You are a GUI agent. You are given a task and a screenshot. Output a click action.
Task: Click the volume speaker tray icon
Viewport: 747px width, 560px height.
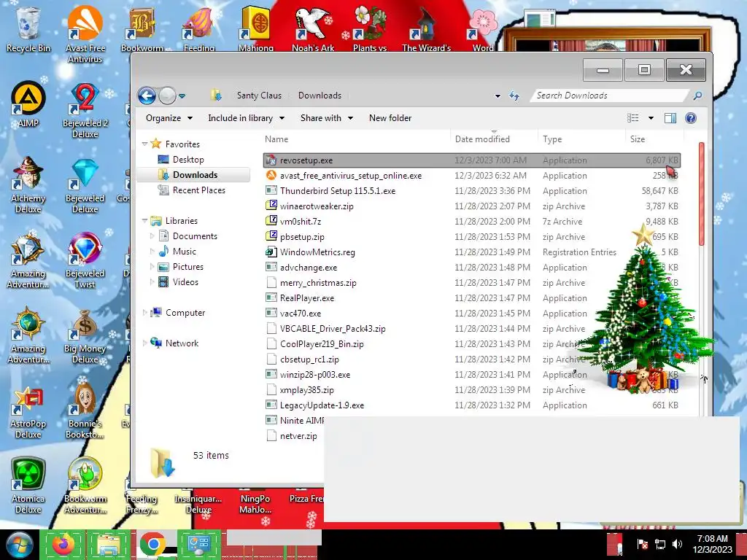tap(676, 544)
